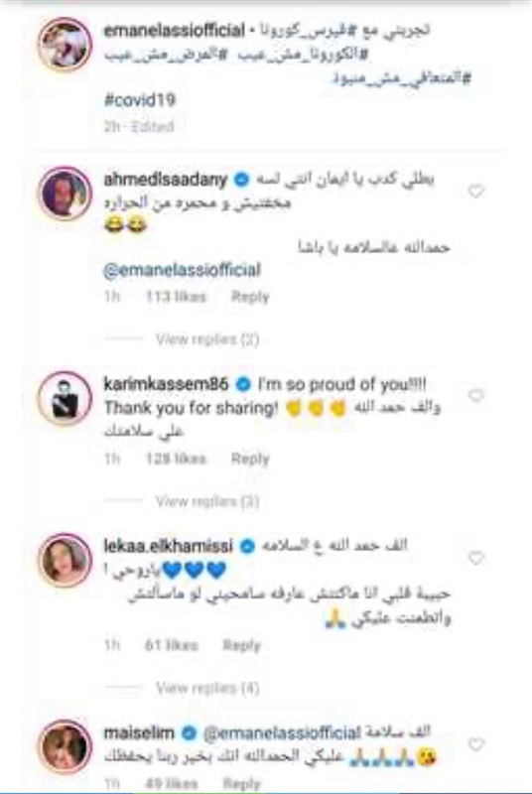Open maiselim's profile avatar

click(x=65, y=745)
